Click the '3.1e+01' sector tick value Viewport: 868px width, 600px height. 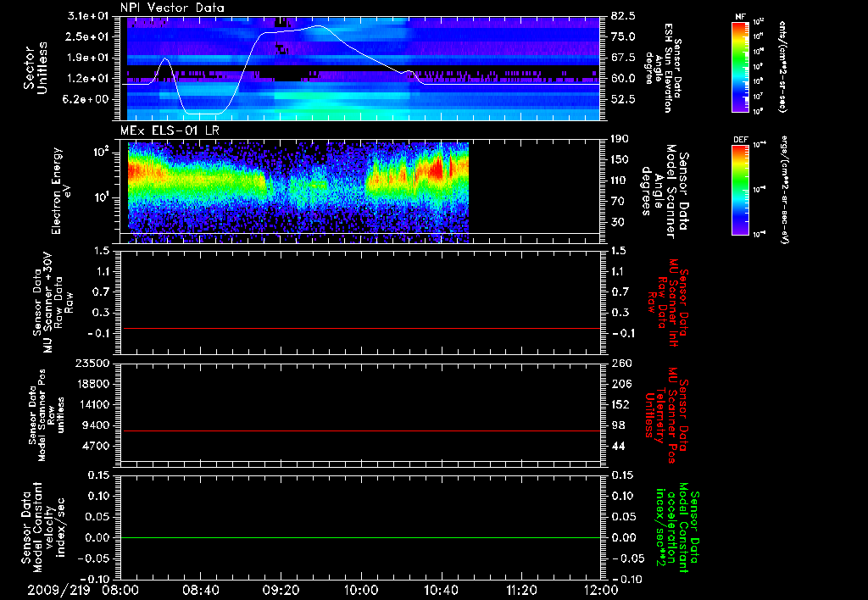point(88,16)
